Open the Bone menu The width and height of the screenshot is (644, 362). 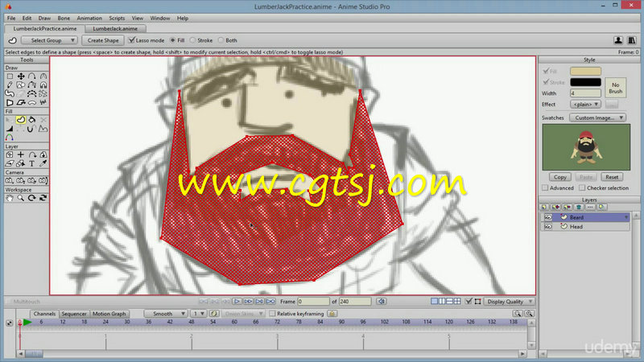pos(64,18)
